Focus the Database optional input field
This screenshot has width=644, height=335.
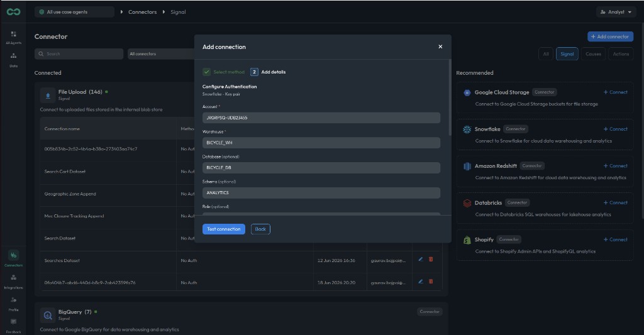[x=321, y=168]
